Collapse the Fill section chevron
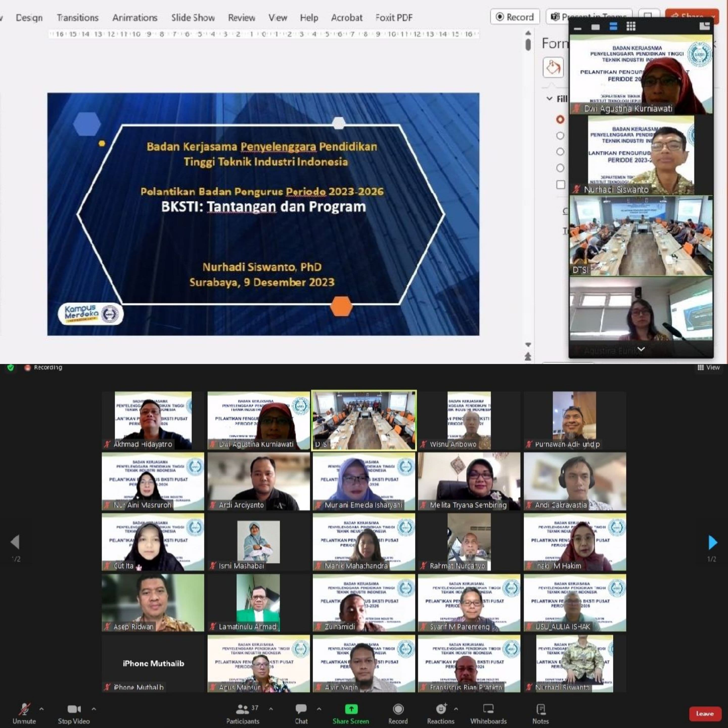728x728 pixels. point(549,99)
